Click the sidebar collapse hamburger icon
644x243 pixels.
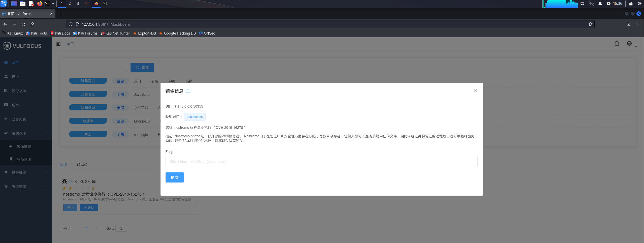click(58, 44)
